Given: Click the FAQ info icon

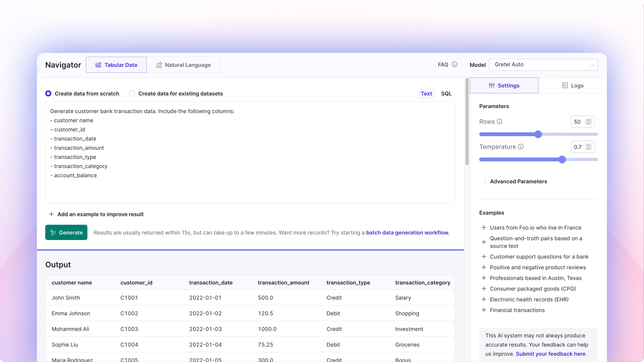Looking at the screenshot, I should (x=454, y=65).
